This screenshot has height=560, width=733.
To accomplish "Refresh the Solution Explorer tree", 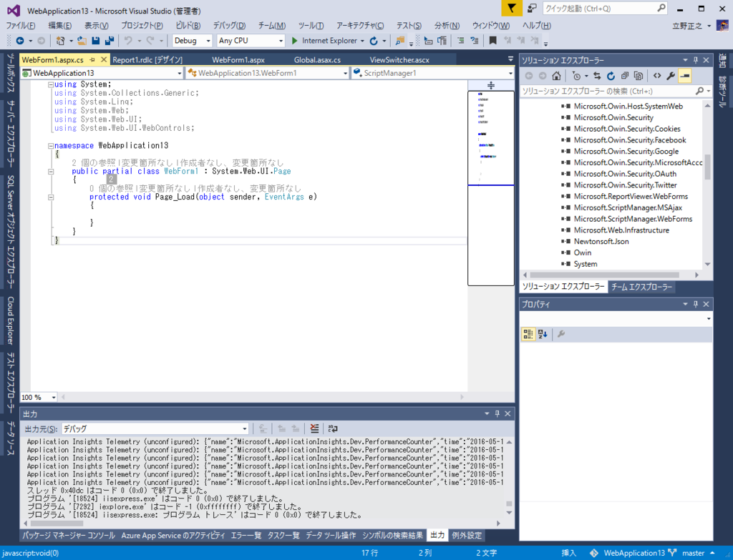I will click(611, 76).
